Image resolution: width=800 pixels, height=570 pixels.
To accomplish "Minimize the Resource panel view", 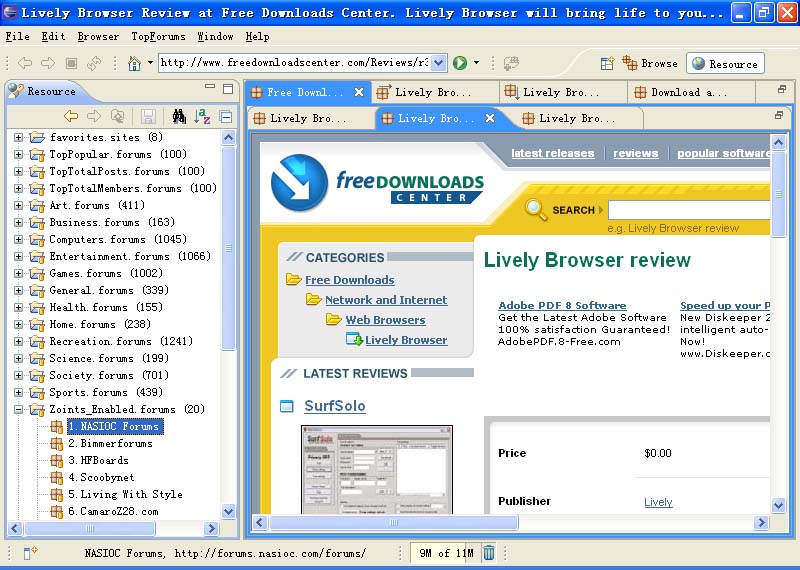I will (210, 87).
